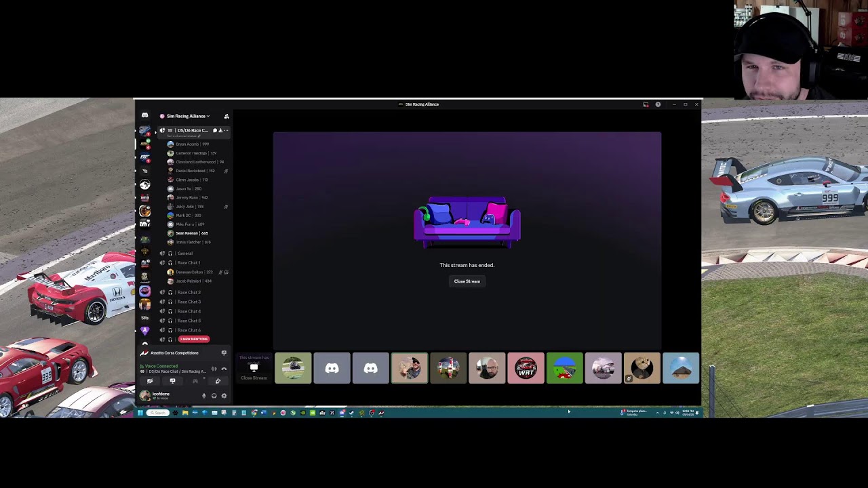The height and width of the screenshot is (488, 868).
Task: Open chat icon on DS/D6 Race Chat channel
Action: (215, 130)
